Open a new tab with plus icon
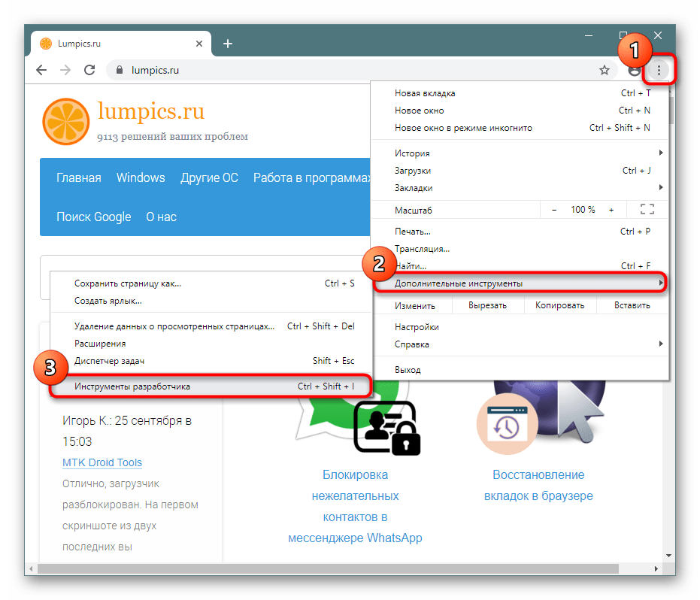 click(228, 44)
